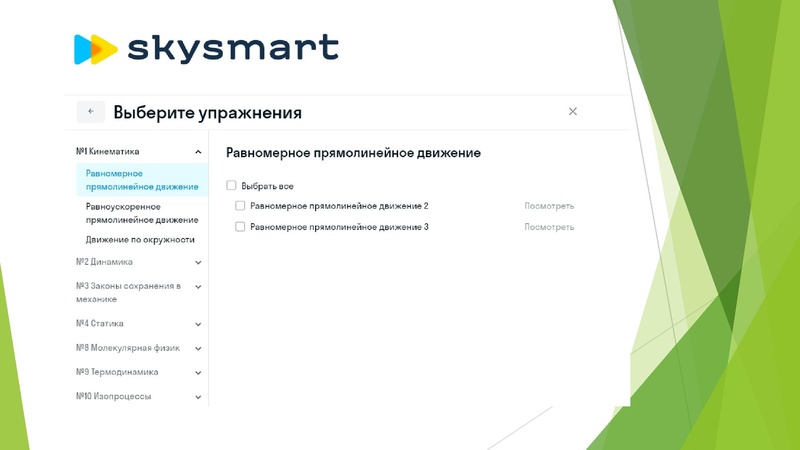Expand the '№8 Молекулярная физик' chevron
The image size is (800, 450).
199,349
